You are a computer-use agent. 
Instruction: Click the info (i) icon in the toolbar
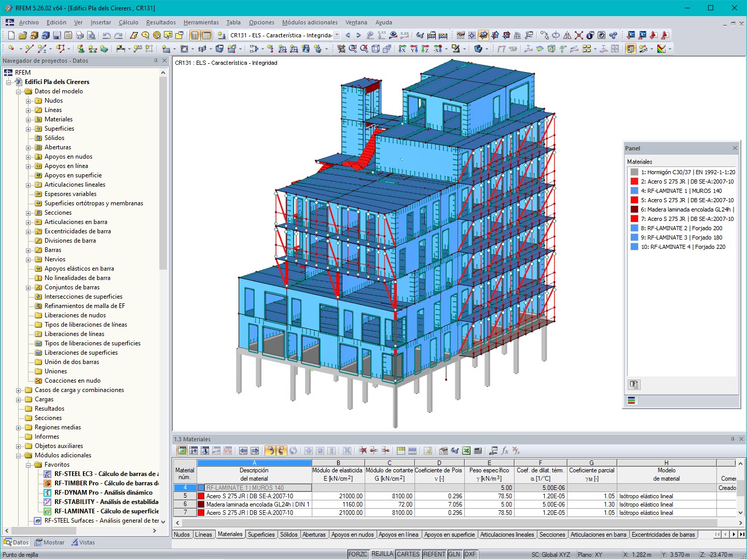tap(589, 35)
